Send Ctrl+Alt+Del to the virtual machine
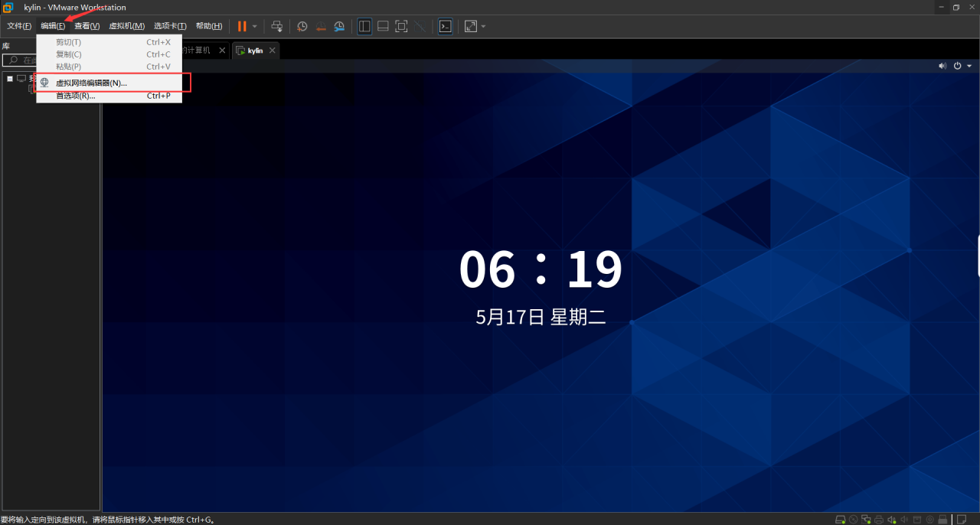The image size is (980, 525). tap(277, 26)
